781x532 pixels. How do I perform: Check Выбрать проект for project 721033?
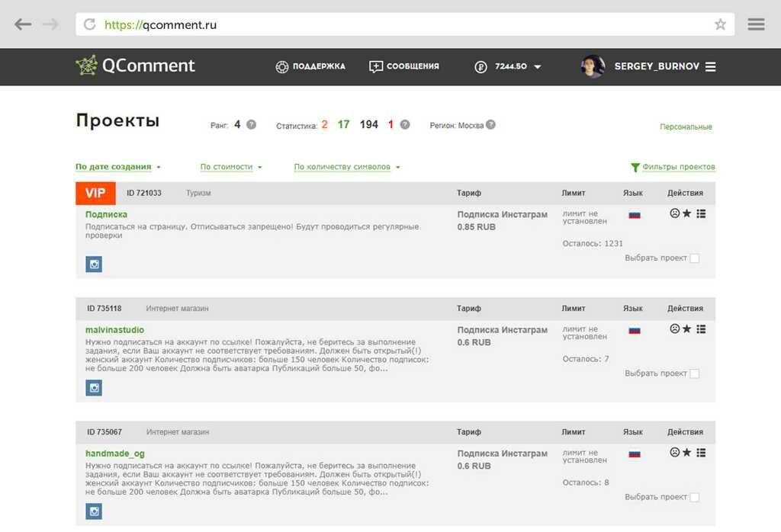tap(695, 258)
